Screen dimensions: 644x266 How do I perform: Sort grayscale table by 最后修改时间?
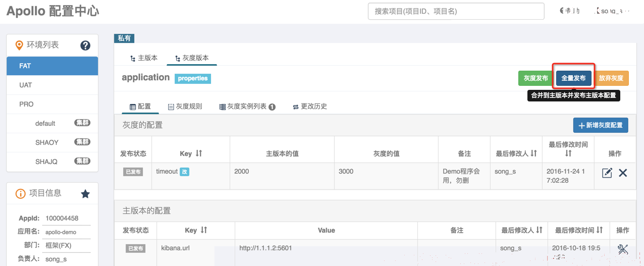click(x=568, y=153)
